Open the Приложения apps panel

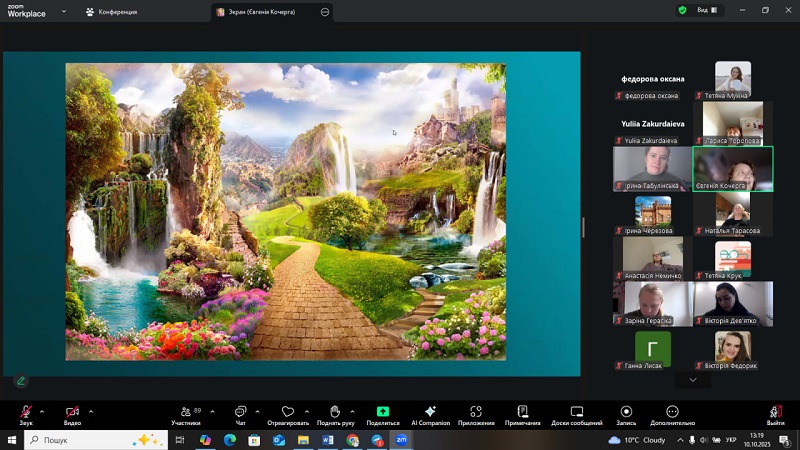point(476,411)
